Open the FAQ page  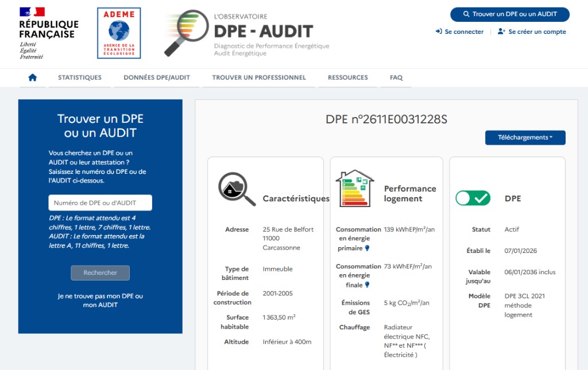point(396,77)
